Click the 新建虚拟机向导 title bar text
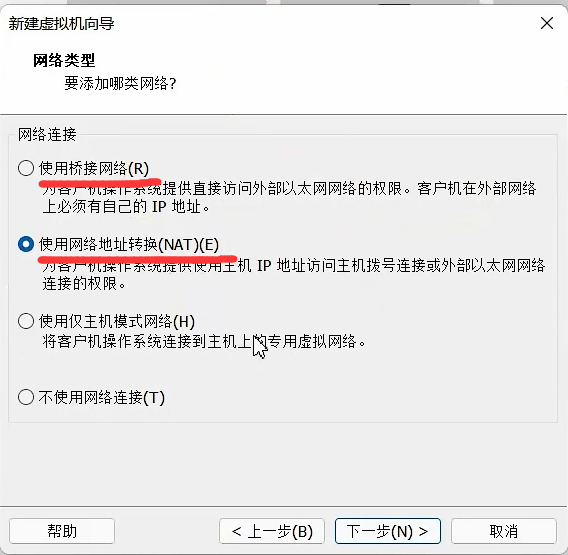The height and width of the screenshot is (555, 568). pos(61,24)
